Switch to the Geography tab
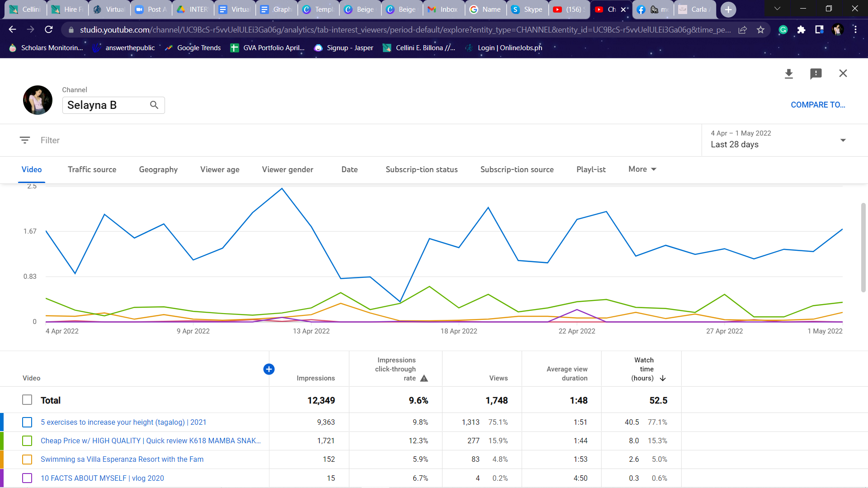Image resolution: width=868 pixels, height=488 pixels. pyautogui.click(x=158, y=169)
